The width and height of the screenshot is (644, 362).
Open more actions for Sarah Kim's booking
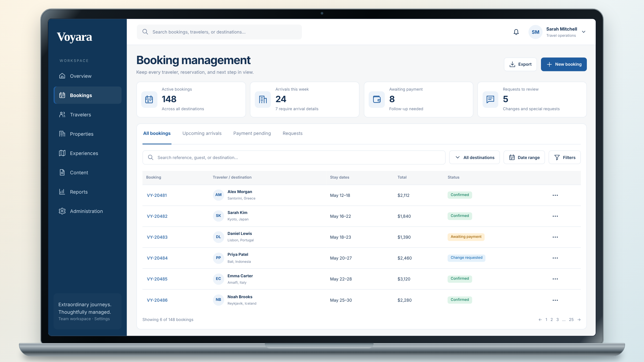(555, 216)
